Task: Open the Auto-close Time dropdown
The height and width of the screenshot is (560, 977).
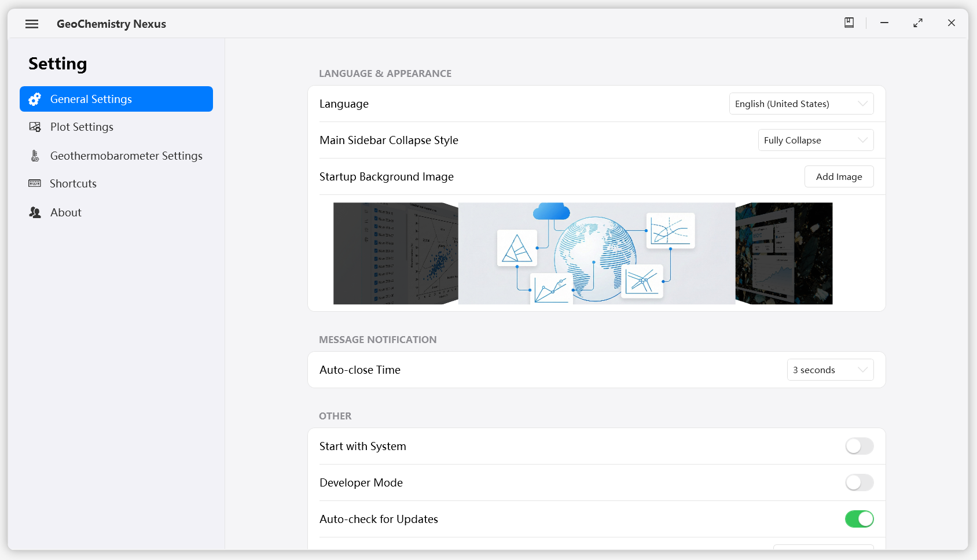Action: pos(830,370)
